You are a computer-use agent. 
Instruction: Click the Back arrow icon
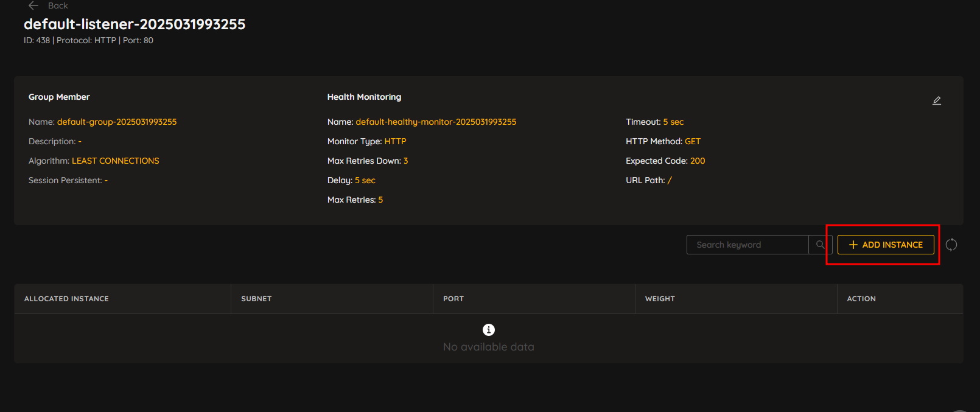(x=33, y=5)
